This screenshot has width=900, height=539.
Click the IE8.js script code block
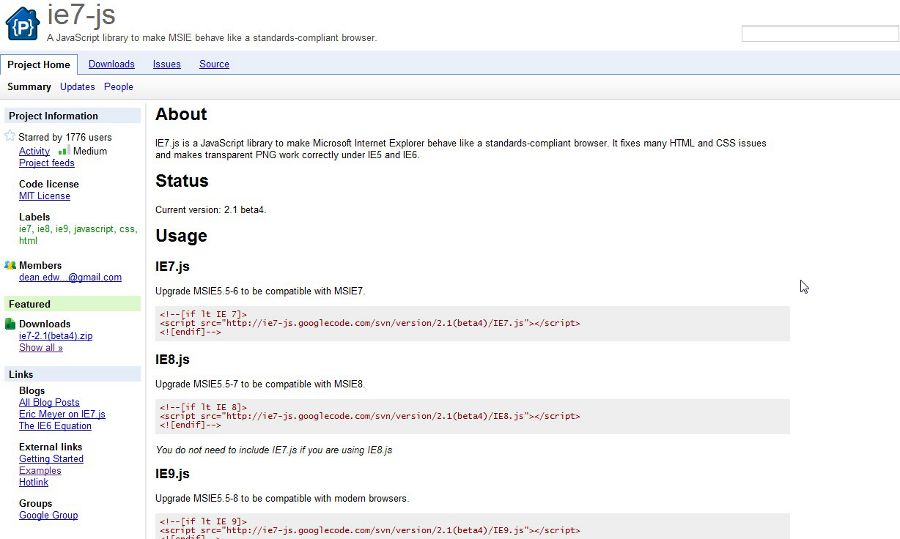[472, 416]
